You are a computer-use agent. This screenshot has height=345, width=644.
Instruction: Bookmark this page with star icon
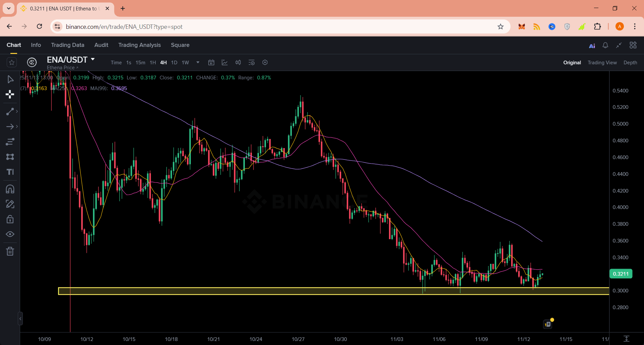click(500, 26)
